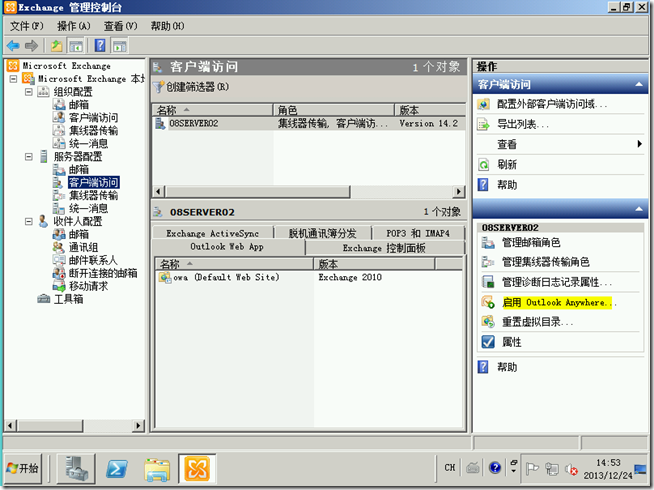This screenshot has height=490, width=654.
Task: Click 导出列表 action
Action: 523,124
